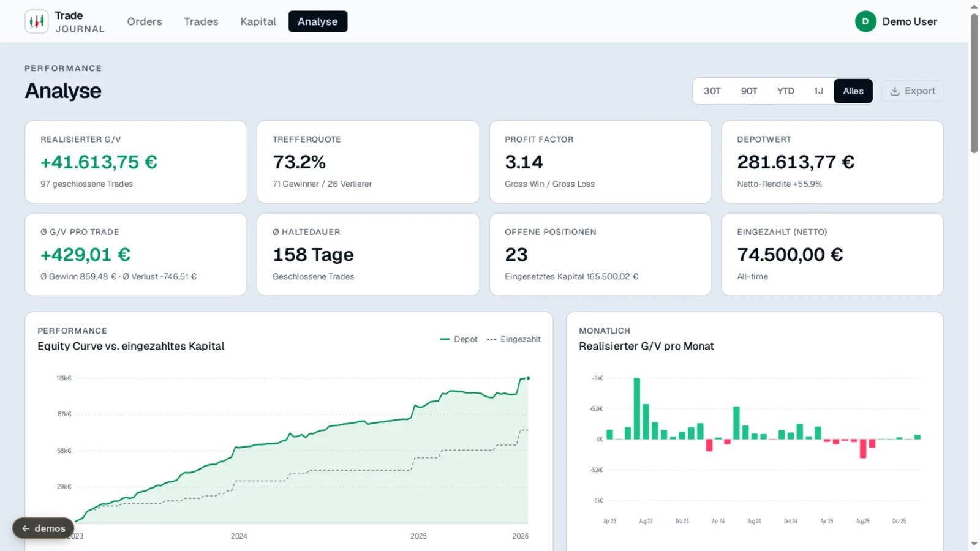Click the Realisierter G/V value +41.613,75 €
This screenshot has width=980, height=551.
tap(99, 162)
